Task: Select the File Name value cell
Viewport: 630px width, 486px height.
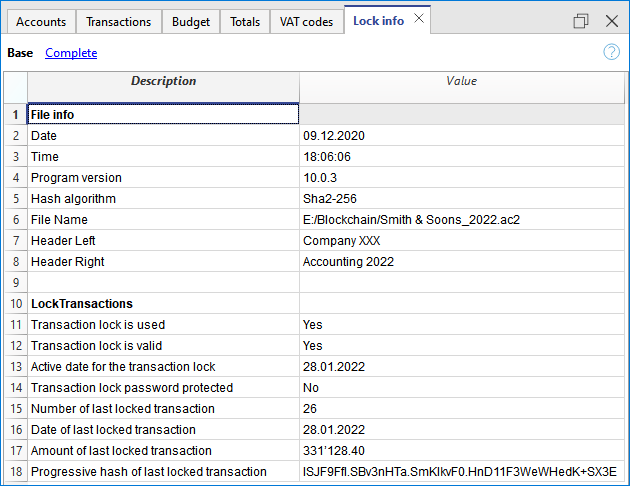Action: click(x=462, y=220)
